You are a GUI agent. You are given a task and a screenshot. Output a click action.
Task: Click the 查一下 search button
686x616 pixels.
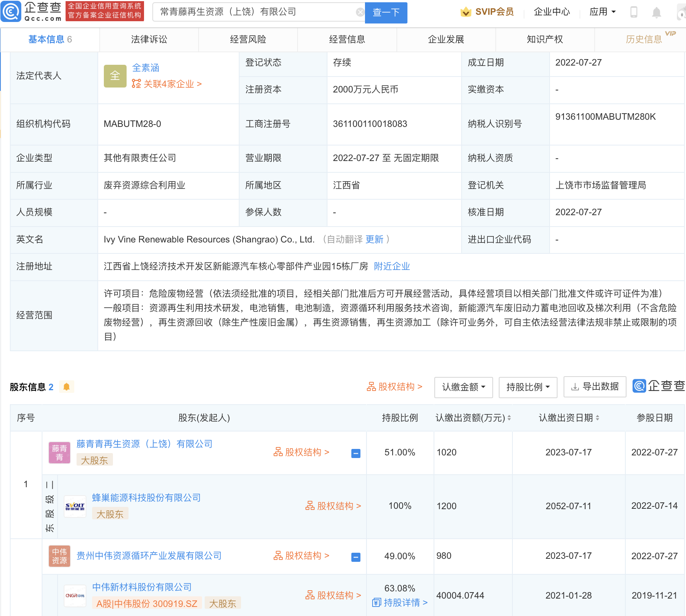pyautogui.click(x=386, y=13)
